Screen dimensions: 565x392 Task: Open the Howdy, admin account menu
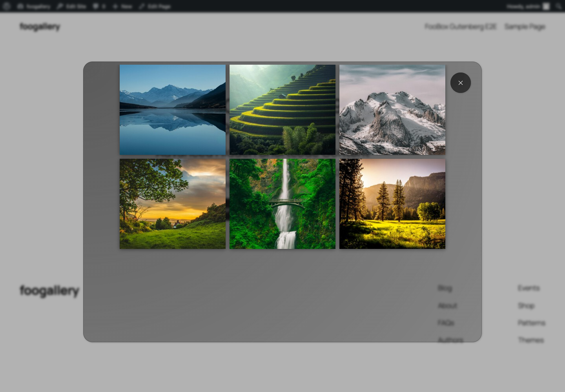[528, 6]
